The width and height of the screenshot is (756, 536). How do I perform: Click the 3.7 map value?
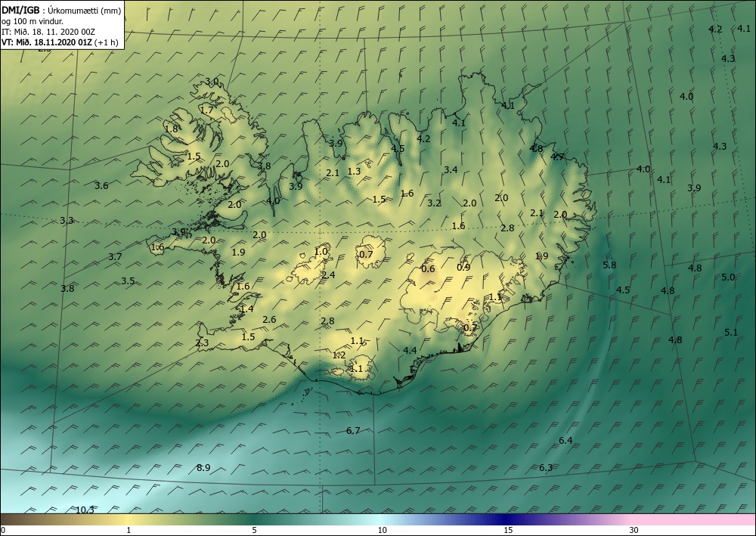(x=115, y=257)
